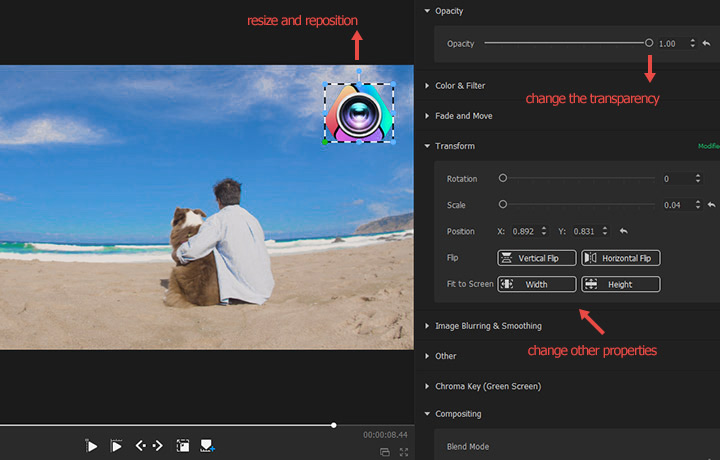Screen dimensions: 720x460
Task: Click the play button below the preview
Action: coord(92,446)
